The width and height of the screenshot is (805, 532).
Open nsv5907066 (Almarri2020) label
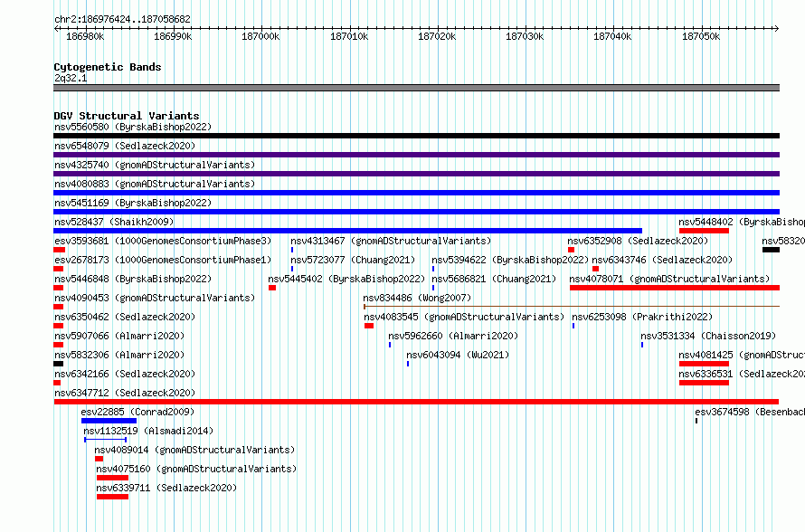point(119,336)
